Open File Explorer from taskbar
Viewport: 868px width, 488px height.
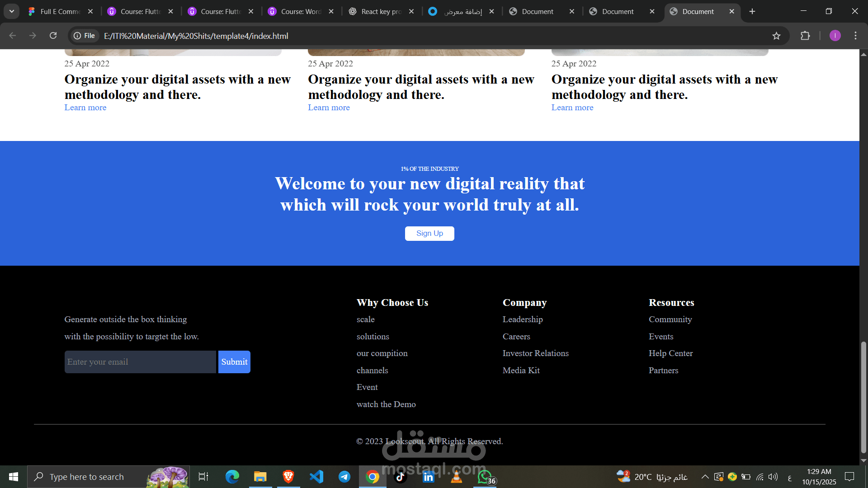[x=260, y=477]
